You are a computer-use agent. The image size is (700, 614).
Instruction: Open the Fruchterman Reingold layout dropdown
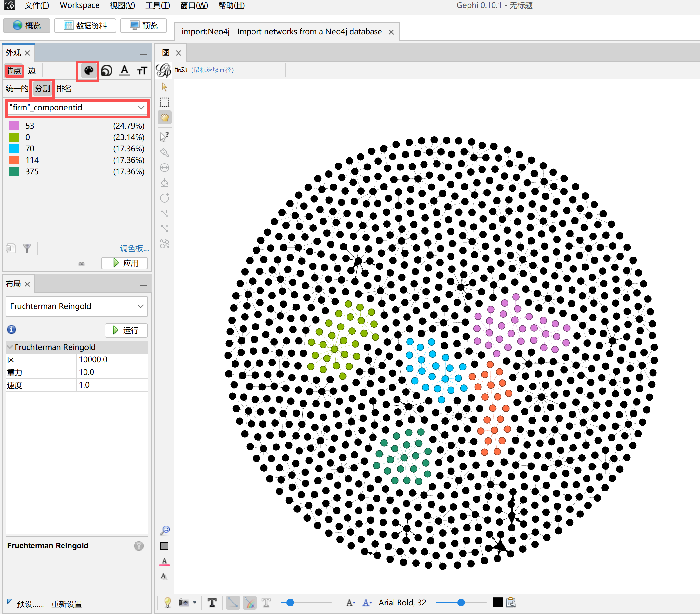(77, 306)
